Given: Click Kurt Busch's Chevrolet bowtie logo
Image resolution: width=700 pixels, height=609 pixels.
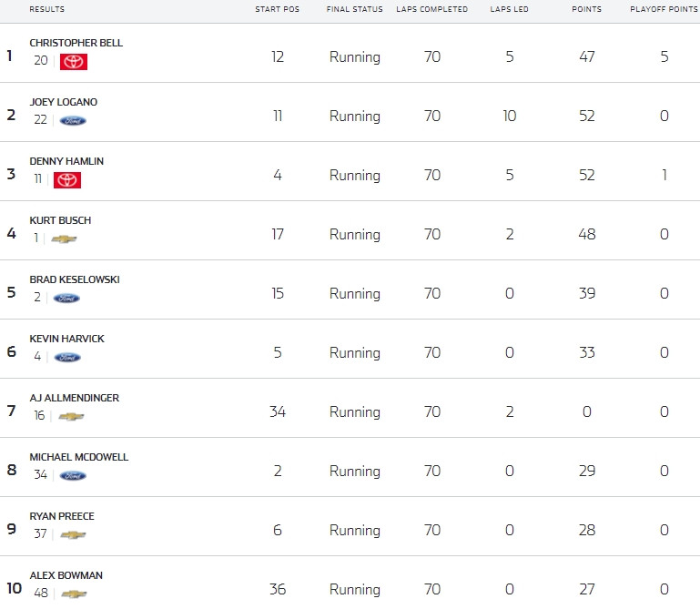Looking at the screenshot, I should [x=64, y=239].
